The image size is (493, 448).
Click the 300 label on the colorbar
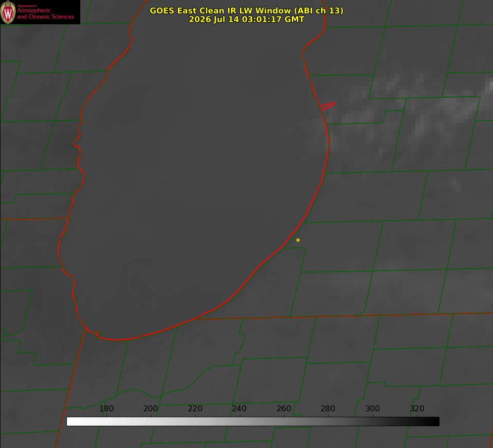(373, 408)
